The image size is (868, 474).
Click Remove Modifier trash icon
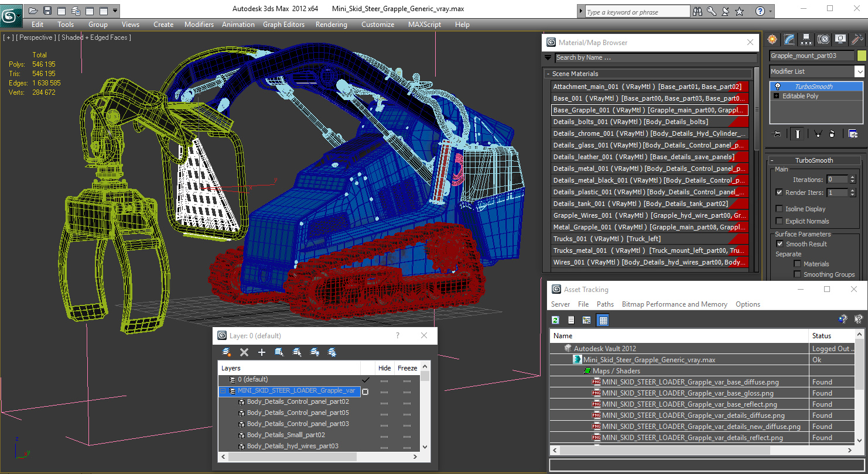[832, 134]
